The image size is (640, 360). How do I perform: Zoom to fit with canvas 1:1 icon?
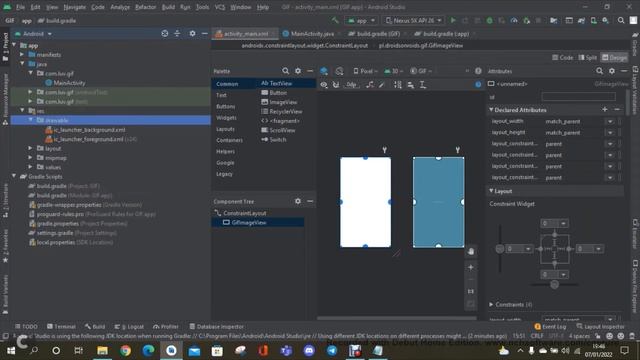click(x=471, y=291)
